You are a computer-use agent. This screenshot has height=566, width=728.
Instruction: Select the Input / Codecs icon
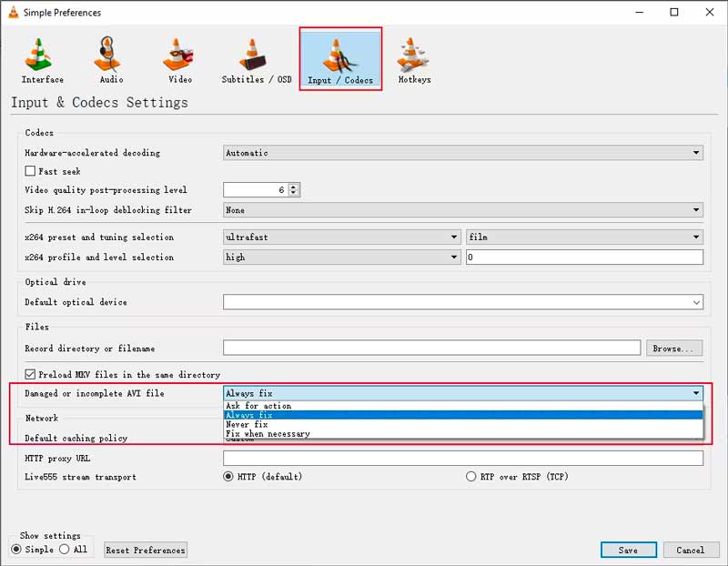point(340,60)
